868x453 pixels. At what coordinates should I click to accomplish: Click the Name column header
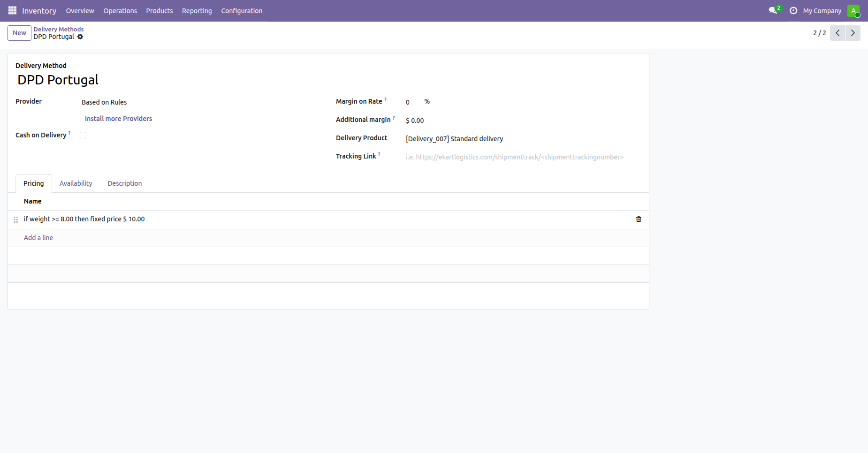click(33, 201)
